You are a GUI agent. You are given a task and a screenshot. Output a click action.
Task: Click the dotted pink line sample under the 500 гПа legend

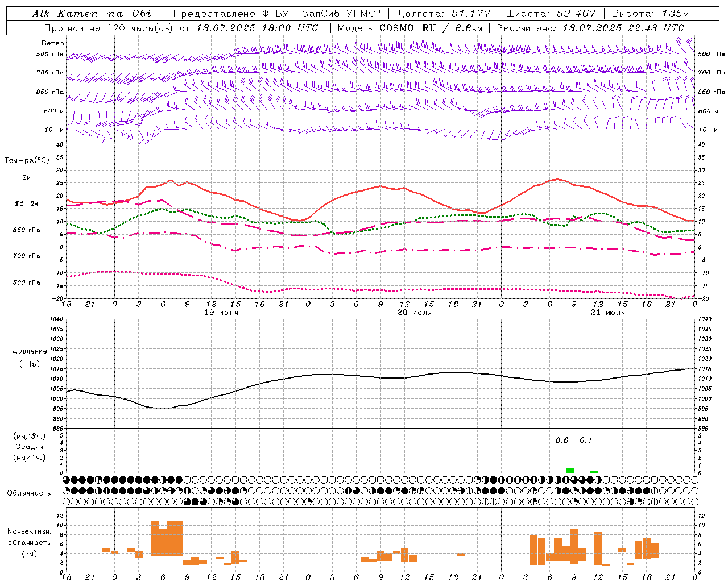[x=25, y=289]
